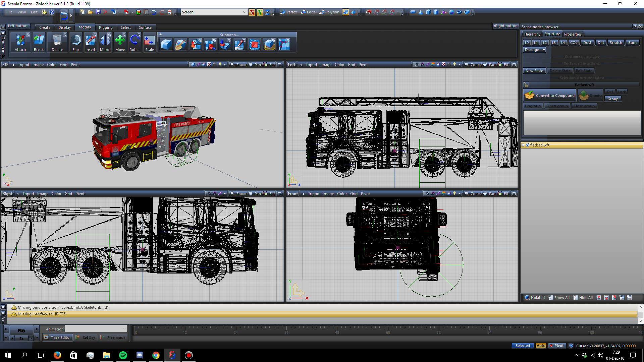Viewport: 644px width, 362px height.
Task: Open the Hierarchy tab
Action: 532,34
